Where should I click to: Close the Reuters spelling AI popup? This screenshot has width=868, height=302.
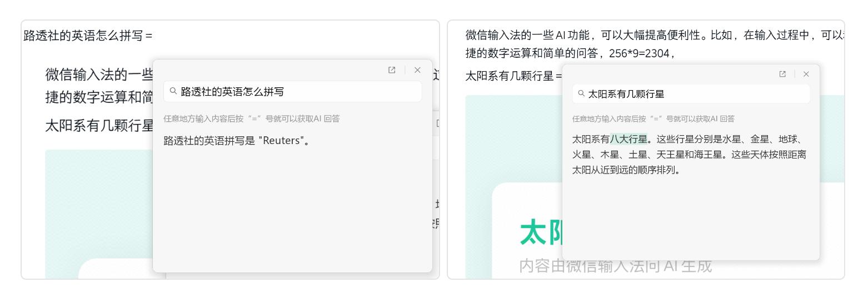[417, 70]
